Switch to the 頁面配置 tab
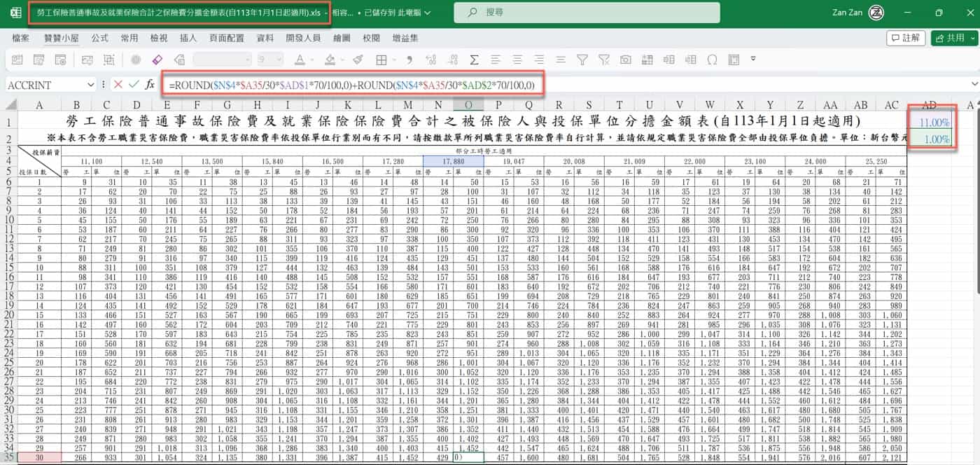The width and height of the screenshot is (980, 465). pyautogui.click(x=227, y=38)
